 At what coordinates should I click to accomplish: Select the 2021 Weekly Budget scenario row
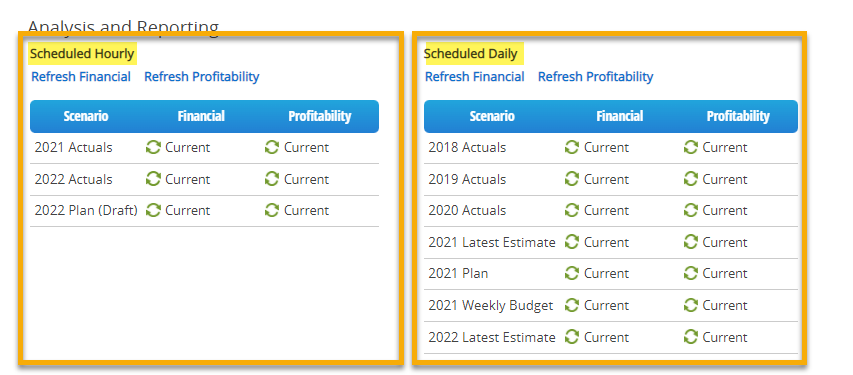click(x=611, y=305)
